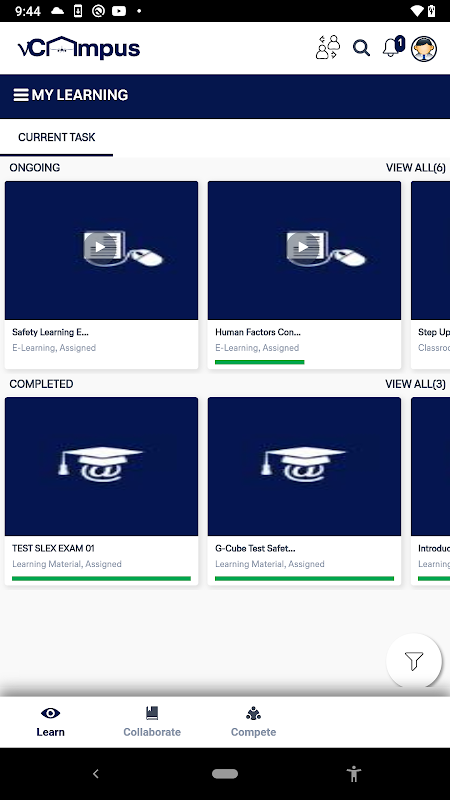Tap the Collaborate book icon
Viewport: 450px width, 800px height.
point(152,713)
